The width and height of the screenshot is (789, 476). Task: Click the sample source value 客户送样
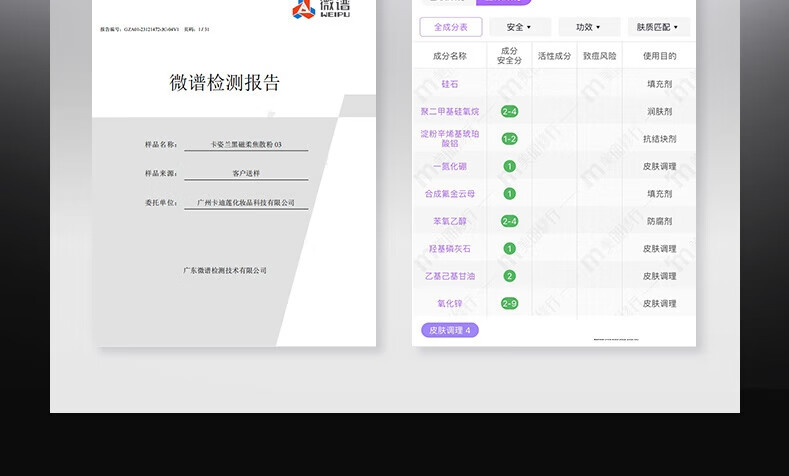point(246,173)
